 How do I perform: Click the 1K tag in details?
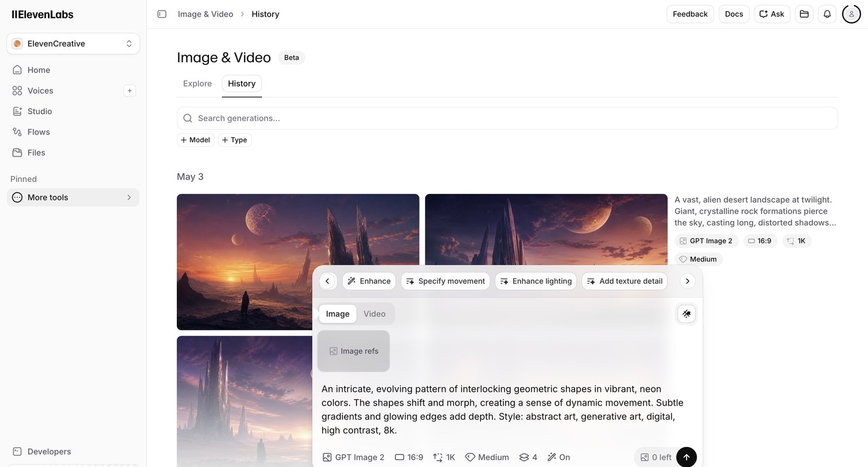click(x=796, y=241)
